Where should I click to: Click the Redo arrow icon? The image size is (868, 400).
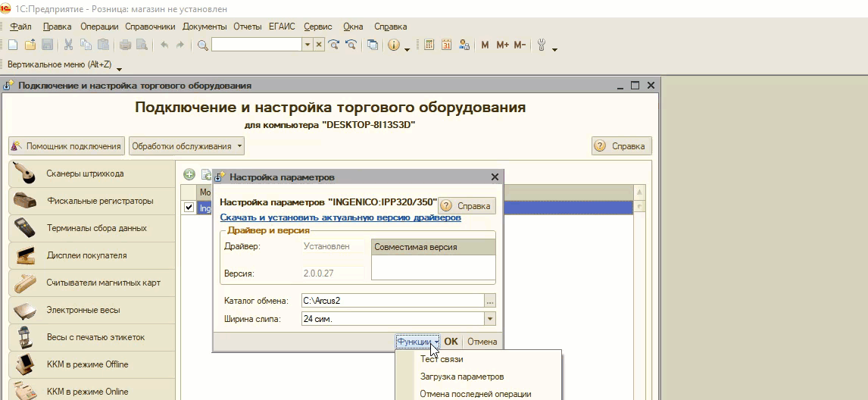pyautogui.click(x=180, y=45)
